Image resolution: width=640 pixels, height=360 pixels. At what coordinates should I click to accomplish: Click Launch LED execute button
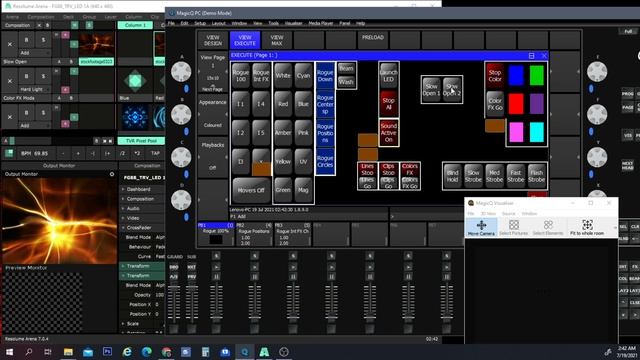point(389,76)
